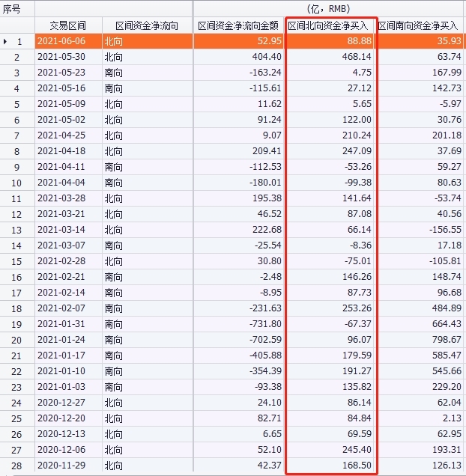Select the date cell 2021-03-07

coord(68,245)
